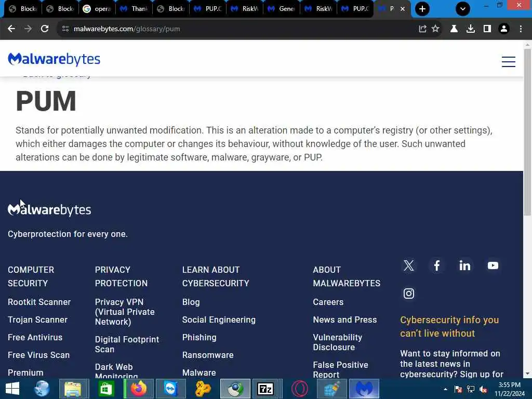Visit Malwarebytes LinkedIn page
Screen dimensions: 532x399
[465, 265]
